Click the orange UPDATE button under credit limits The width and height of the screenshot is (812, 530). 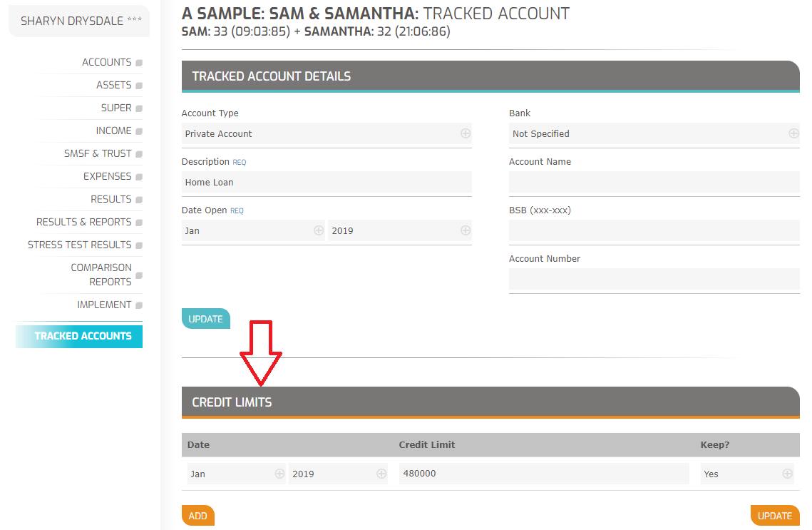(775, 516)
